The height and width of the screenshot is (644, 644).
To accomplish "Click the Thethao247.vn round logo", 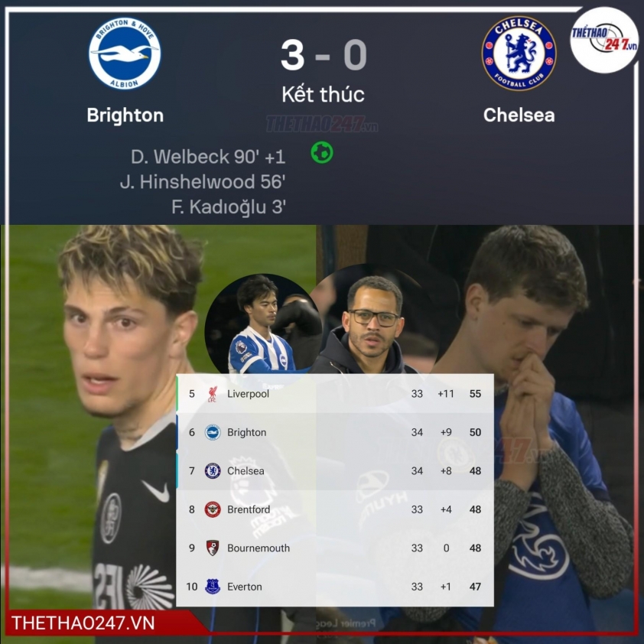I will pyautogui.click(x=604, y=41).
